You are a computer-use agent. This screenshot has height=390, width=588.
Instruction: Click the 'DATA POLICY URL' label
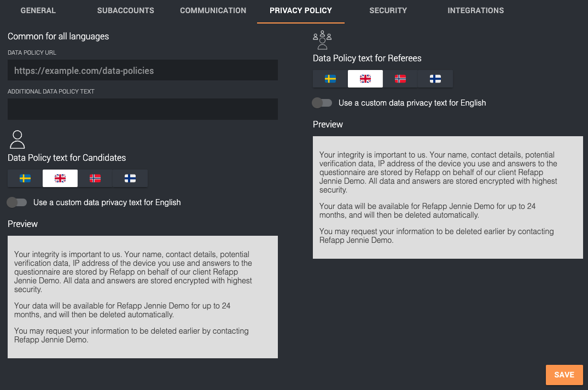[x=32, y=53]
